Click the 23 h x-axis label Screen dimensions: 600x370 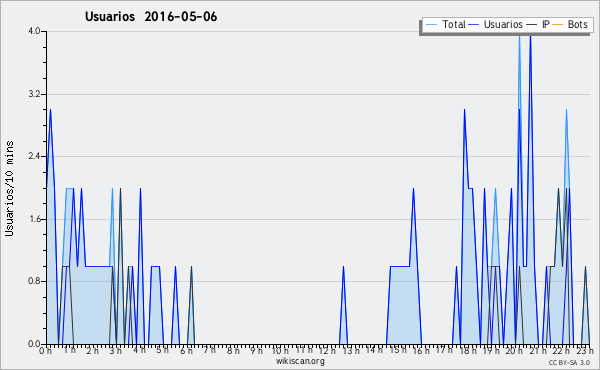585,351
